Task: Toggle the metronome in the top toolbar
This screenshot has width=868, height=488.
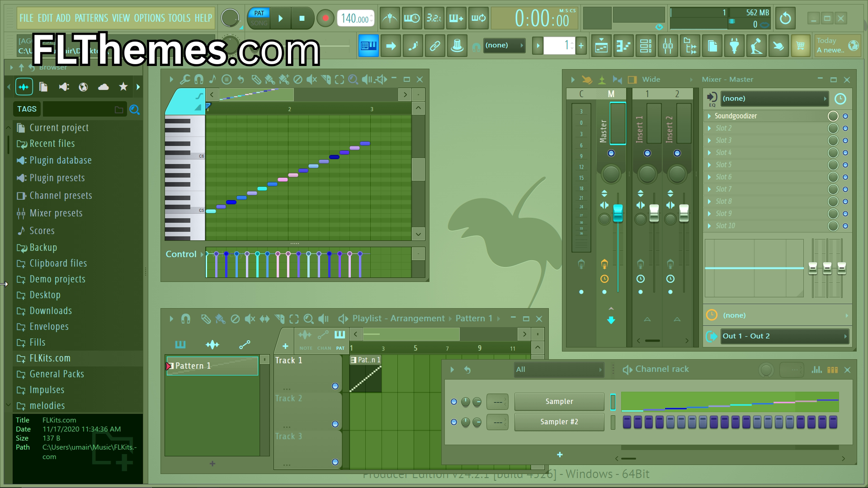Action: point(390,19)
